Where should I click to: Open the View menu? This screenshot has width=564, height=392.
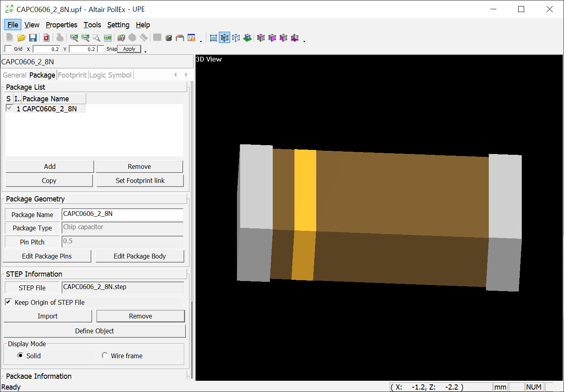click(32, 25)
